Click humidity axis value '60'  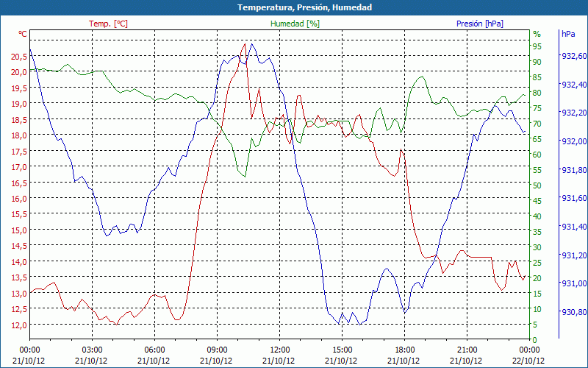coord(537,155)
